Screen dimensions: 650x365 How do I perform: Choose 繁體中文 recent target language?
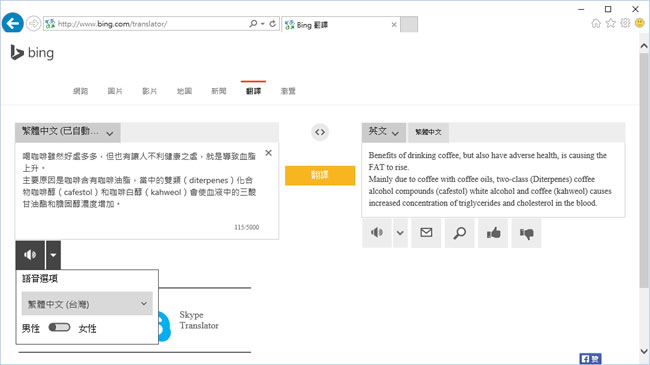(x=428, y=132)
